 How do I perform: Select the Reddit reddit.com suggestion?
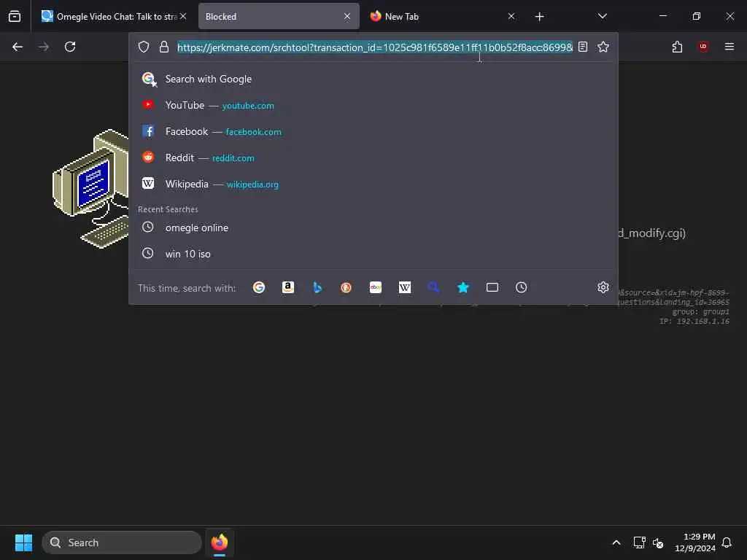tap(373, 157)
